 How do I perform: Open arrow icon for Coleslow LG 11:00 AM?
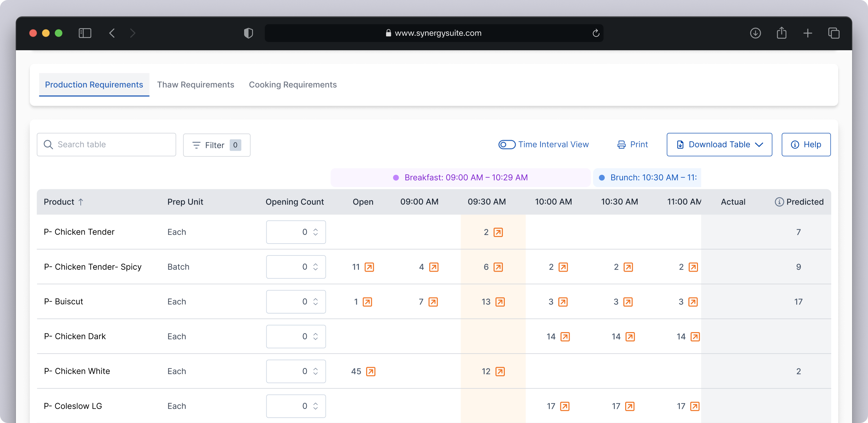[695, 406]
